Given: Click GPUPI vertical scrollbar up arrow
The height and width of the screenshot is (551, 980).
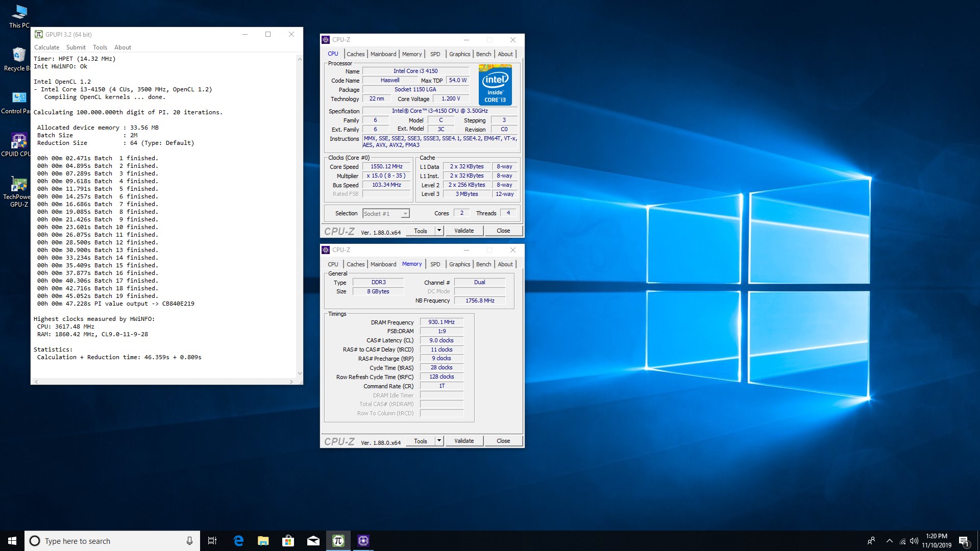Looking at the screenshot, I should (300, 59).
